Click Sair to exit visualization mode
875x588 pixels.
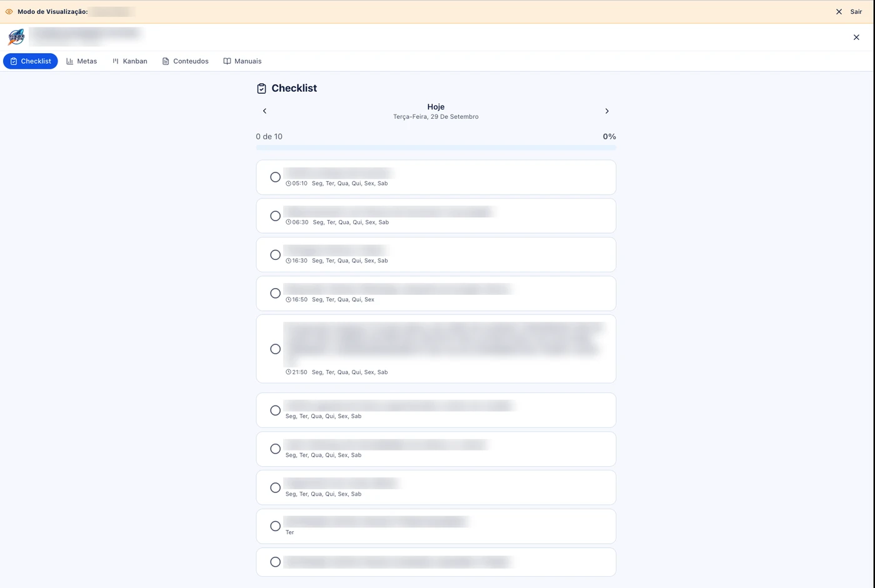pos(849,12)
